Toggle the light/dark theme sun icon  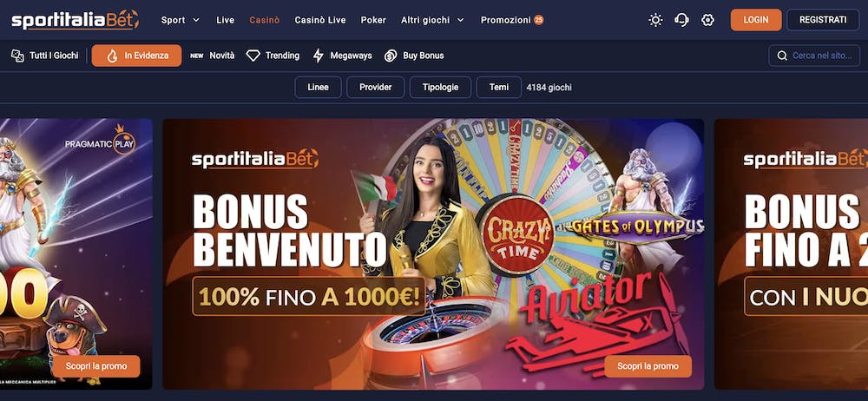point(655,20)
